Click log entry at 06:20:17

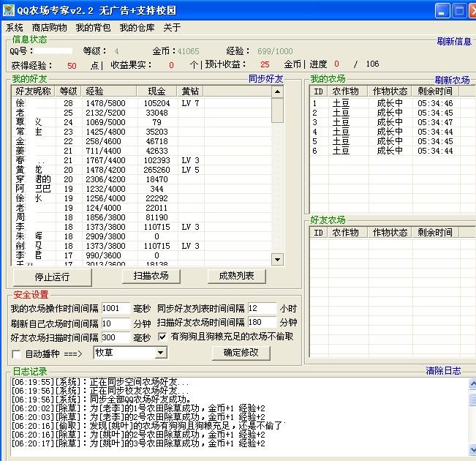pos(138,443)
